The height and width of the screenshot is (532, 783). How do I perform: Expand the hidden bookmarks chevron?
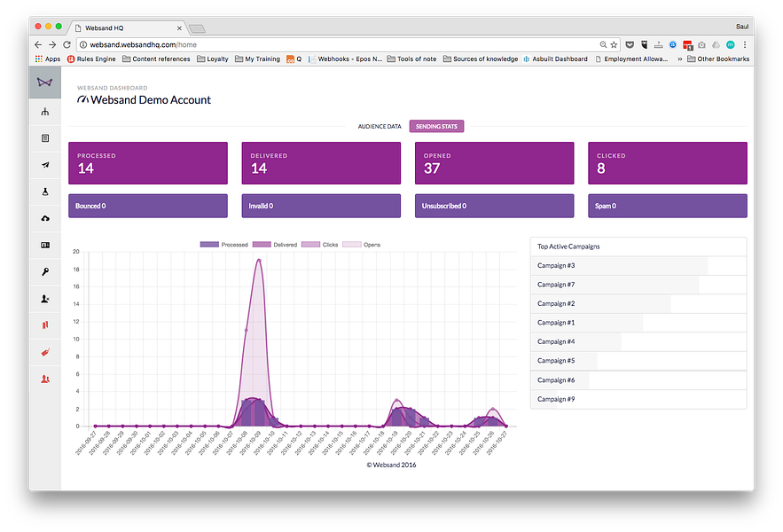[679, 59]
